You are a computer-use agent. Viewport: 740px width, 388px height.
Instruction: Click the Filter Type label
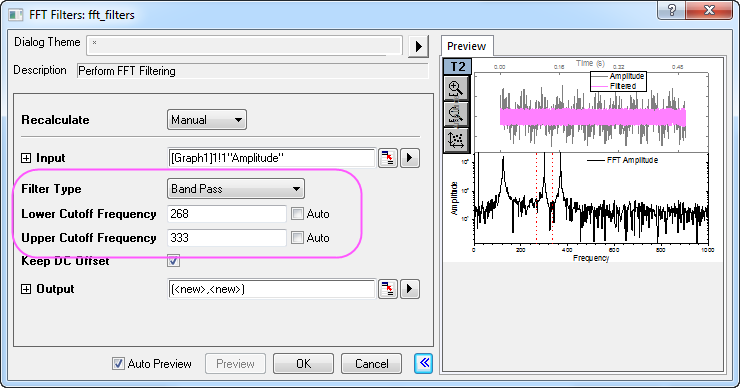[x=51, y=189]
